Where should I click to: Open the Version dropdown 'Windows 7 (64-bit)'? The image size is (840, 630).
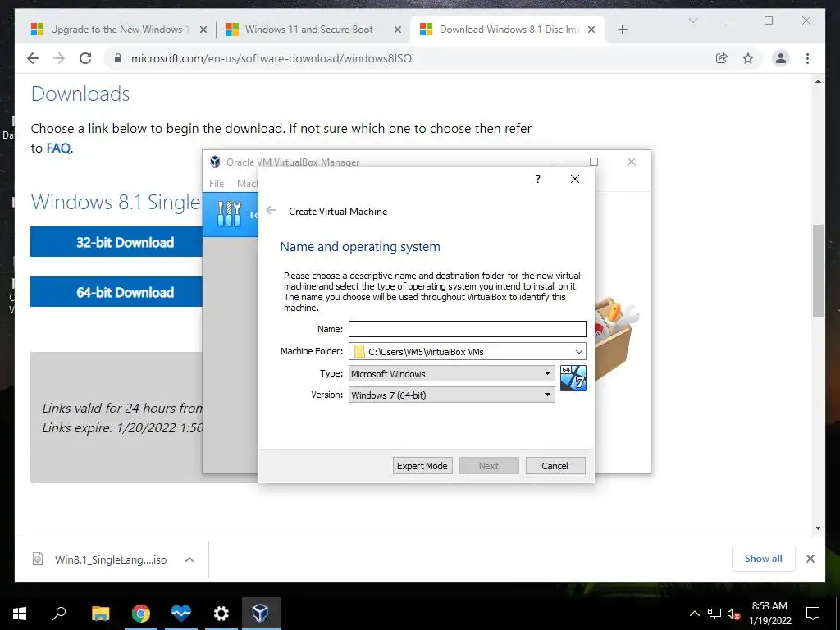[452, 395]
